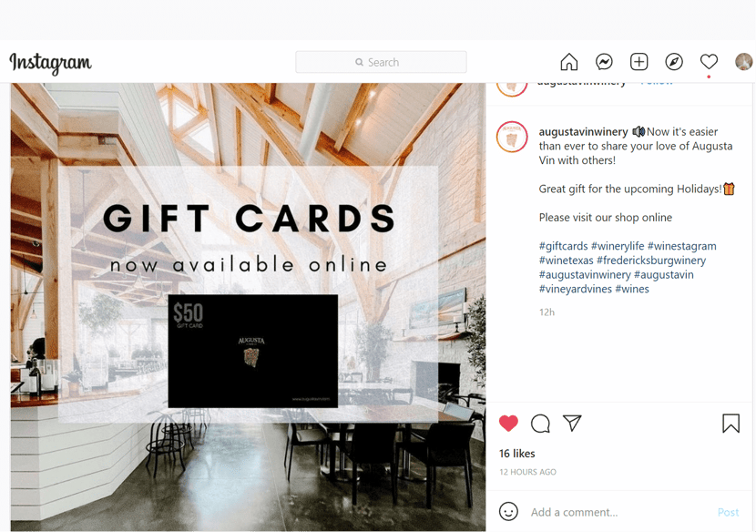
Task: Open augustavinwinery profile from caption username
Action: pyautogui.click(x=583, y=132)
